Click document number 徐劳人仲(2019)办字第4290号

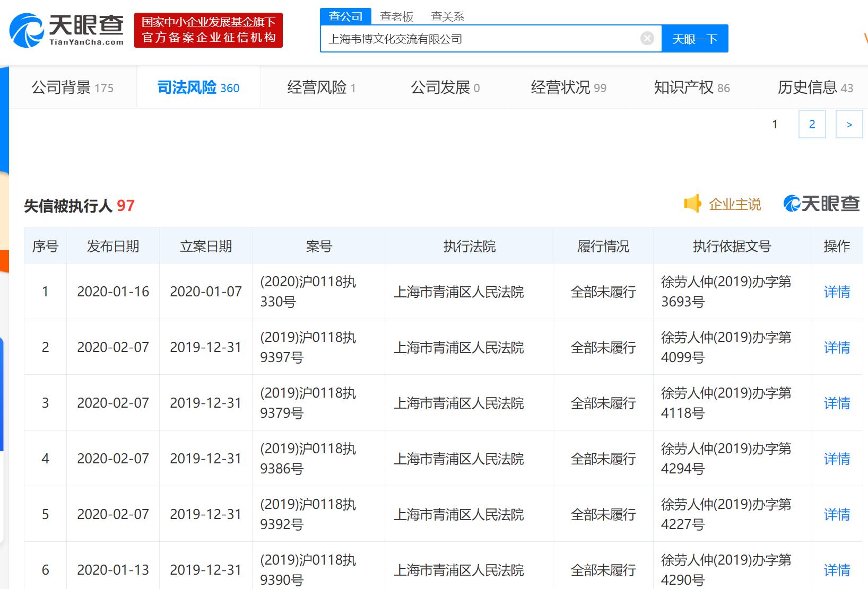pyautogui.click(x=726, y=570)
